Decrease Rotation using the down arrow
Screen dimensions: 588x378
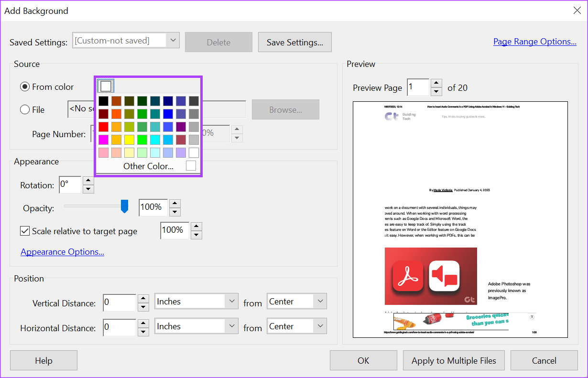tap(88, 189)
